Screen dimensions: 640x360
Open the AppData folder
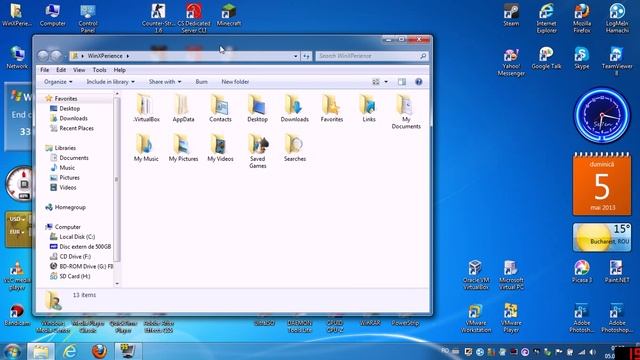pyautogui.click(x=183, y=108)
